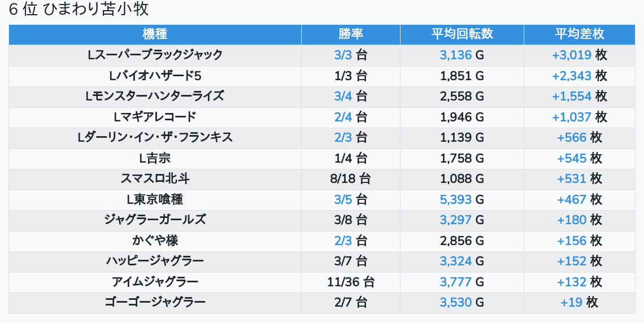Viewport: 644px width, 323px height.
Task: Select the 5,393 G average spins value
Action: (x=462, y=199)
